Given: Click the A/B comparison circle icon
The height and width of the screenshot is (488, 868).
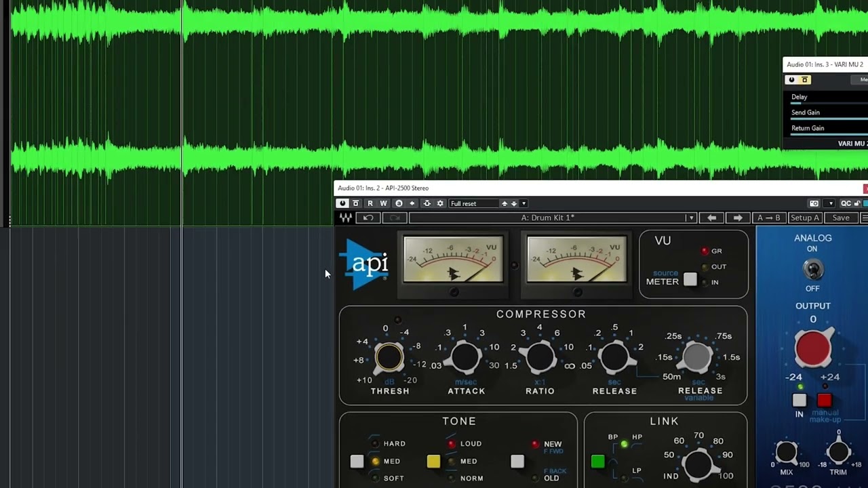Looking at the screenshot, I should point(399,203).
